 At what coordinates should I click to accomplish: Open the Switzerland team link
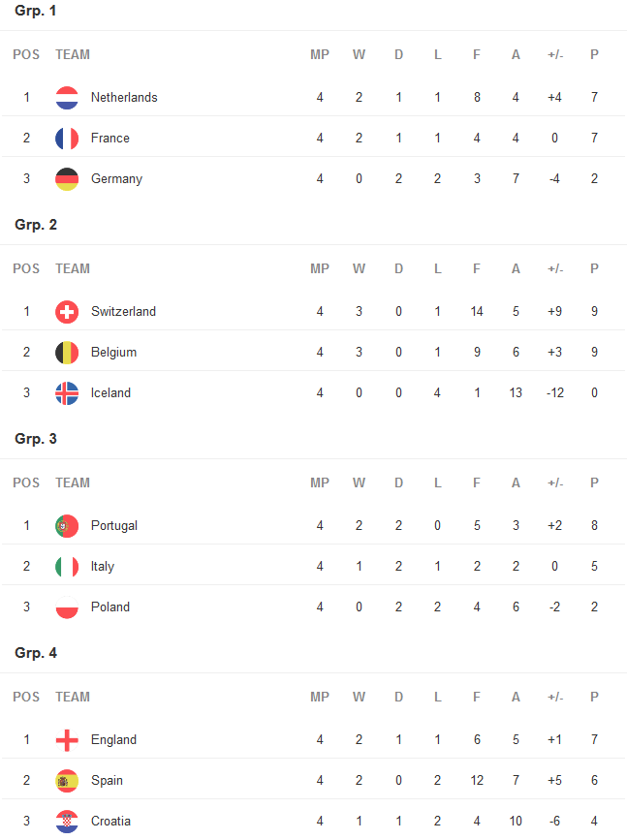point(123,312)
